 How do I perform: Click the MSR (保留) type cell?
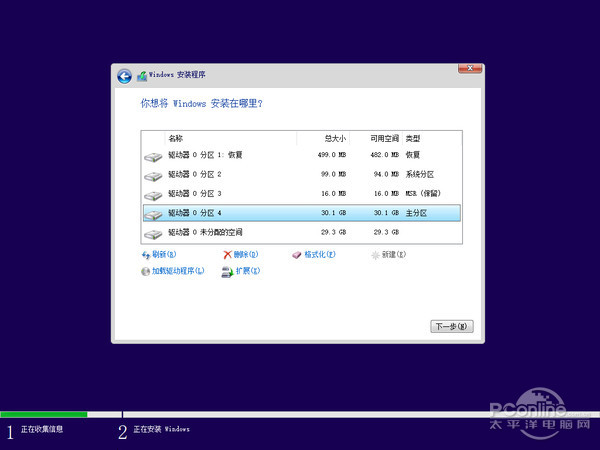(423, 194)
